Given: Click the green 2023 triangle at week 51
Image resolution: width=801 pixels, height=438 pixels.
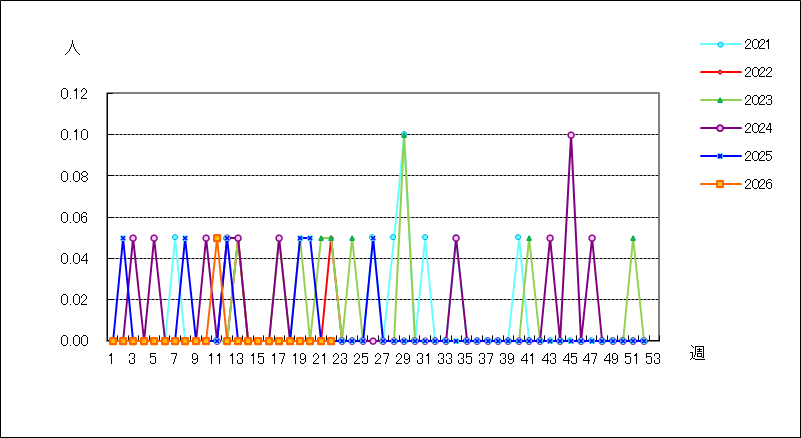Looking at the screenshot, I should pos(633,238).
